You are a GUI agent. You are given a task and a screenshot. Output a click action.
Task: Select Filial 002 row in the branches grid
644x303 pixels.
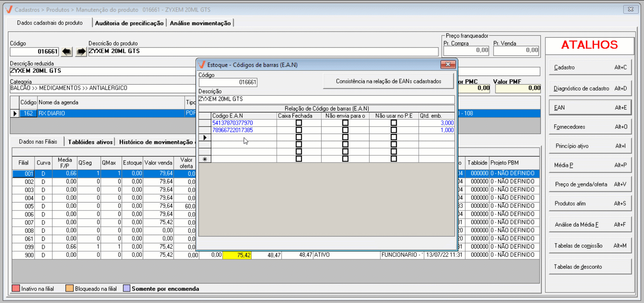[104, 182]
